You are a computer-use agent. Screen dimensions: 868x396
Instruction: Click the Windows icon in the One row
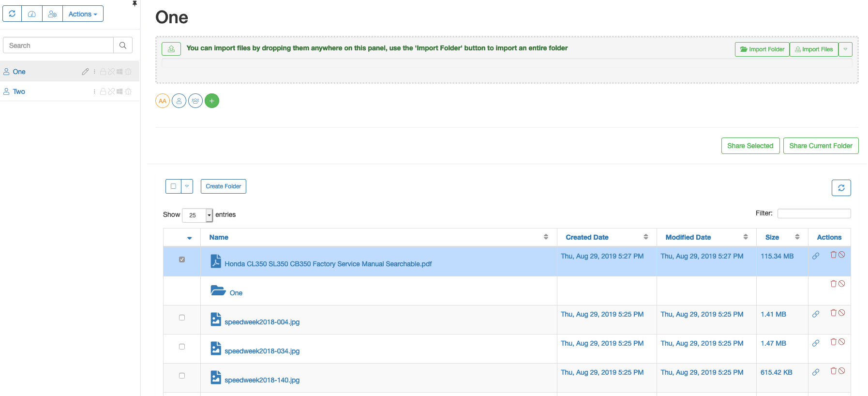(x=120, y=72)
